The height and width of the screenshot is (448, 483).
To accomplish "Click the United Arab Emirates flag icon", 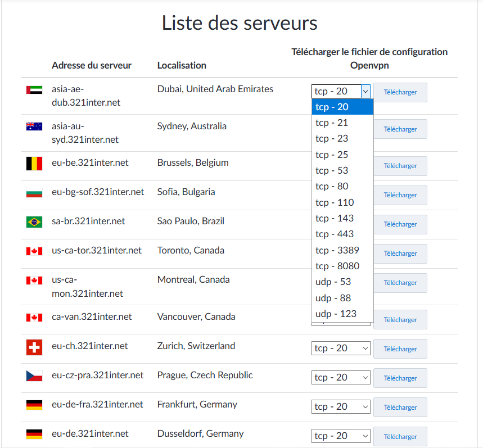I will [x=34, y=89].
